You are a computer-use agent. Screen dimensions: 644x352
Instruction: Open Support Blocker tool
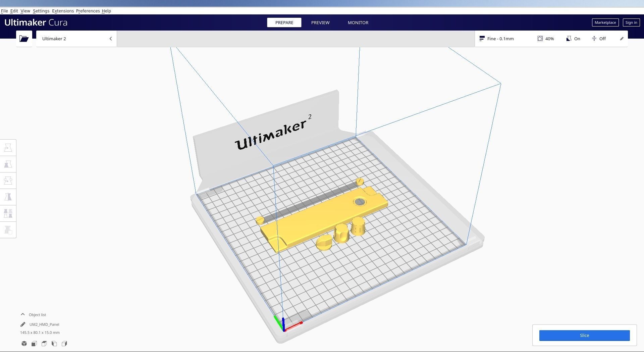coord(8,230)
